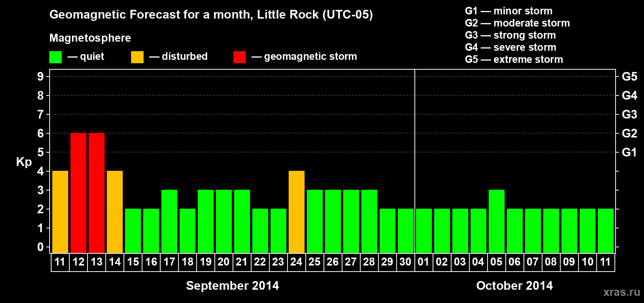644x303 pixels.
Task: Click the Kp value 6 on left axis
Action: pos(41,133)
